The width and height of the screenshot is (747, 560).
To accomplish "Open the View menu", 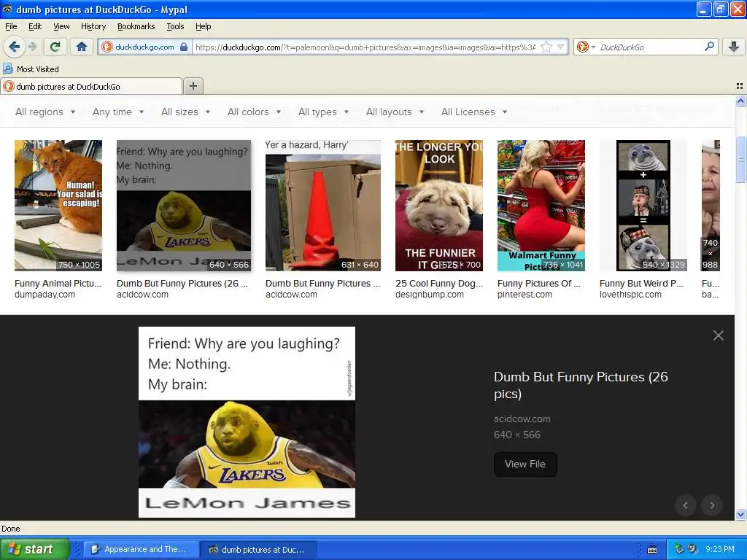I will (x=61, y=26).
